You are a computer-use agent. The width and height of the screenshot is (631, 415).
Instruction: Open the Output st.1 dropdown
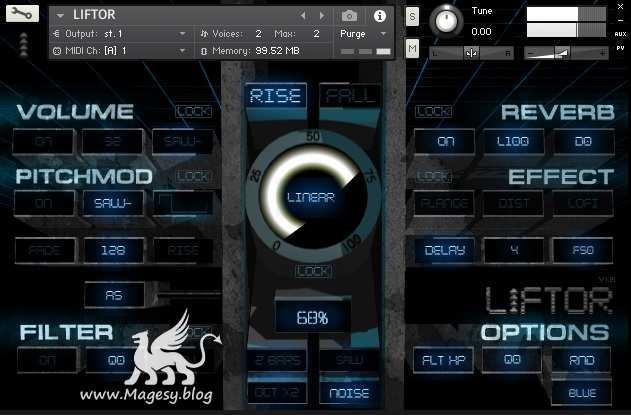pos(119,33)
